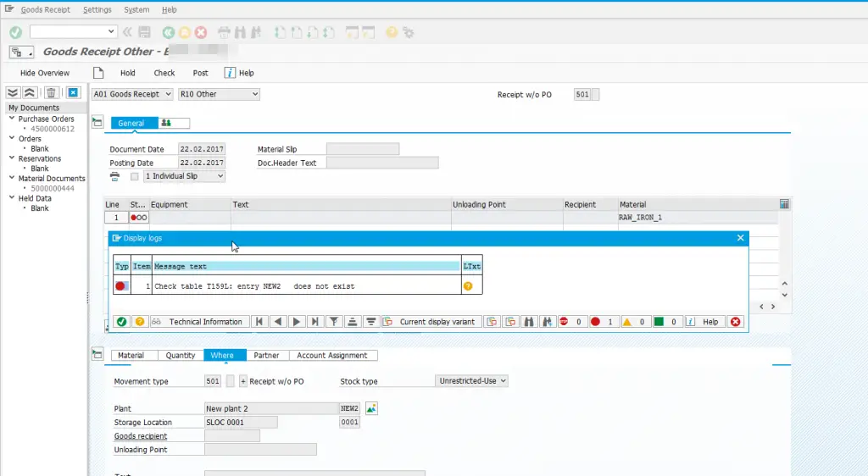
Task: Click the table settings icon at grid corner
Action: pos(784,204)
